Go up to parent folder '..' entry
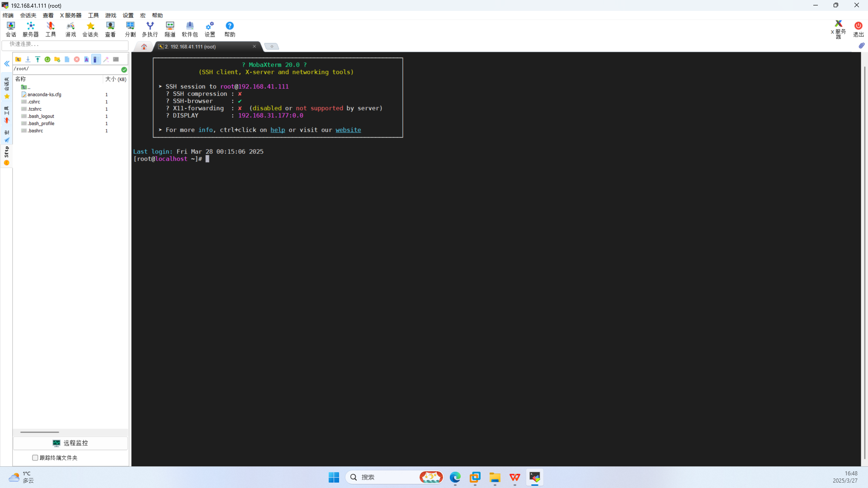 [x=26, y=87]
